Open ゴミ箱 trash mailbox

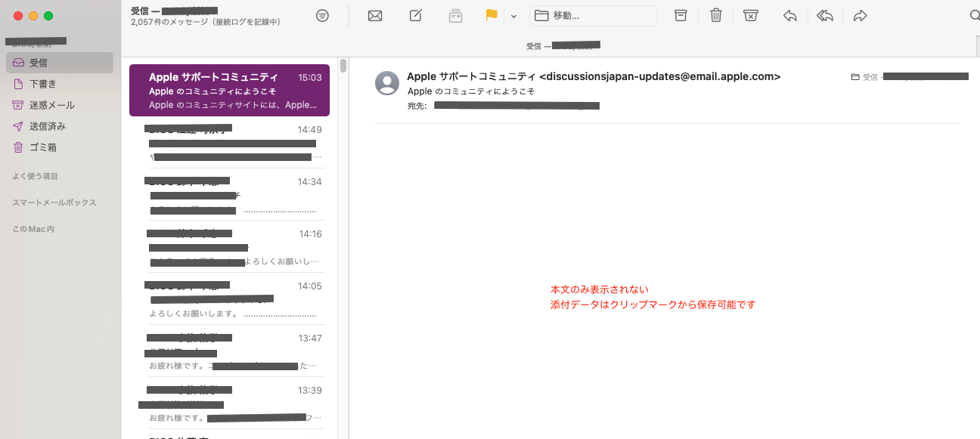[x=60, y=147]
